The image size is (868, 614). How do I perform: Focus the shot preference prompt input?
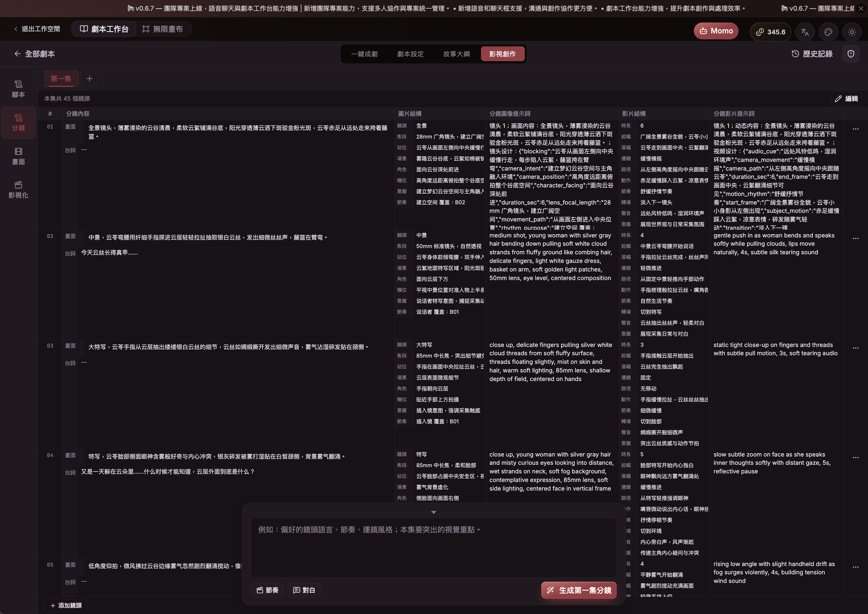434,547
